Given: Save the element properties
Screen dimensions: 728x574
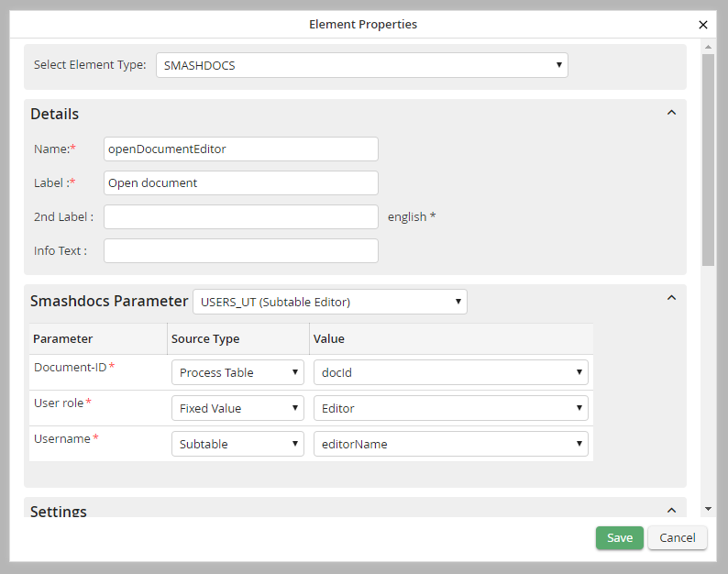Looking at the screenshot, I should (620, 537).
